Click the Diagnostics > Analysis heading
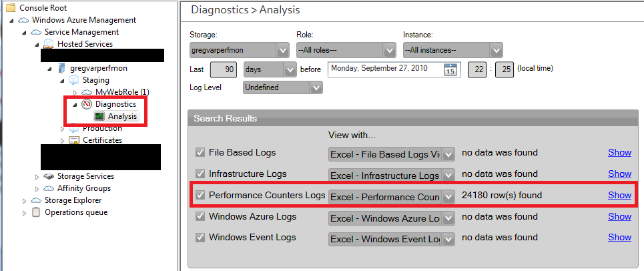644x271 pixels. coord(246,10)
